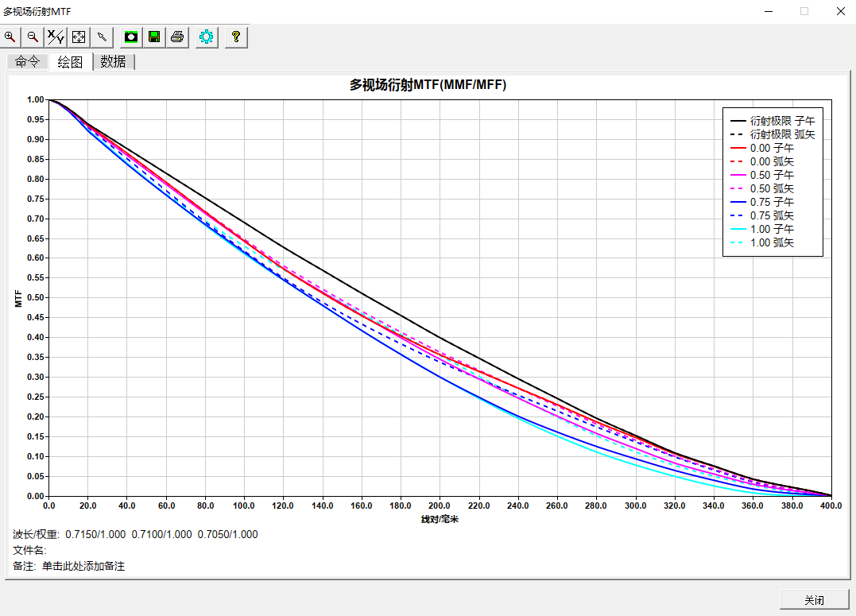856x616 pixels.
Task: Click the 关闭 button
Action: (814, 600)
